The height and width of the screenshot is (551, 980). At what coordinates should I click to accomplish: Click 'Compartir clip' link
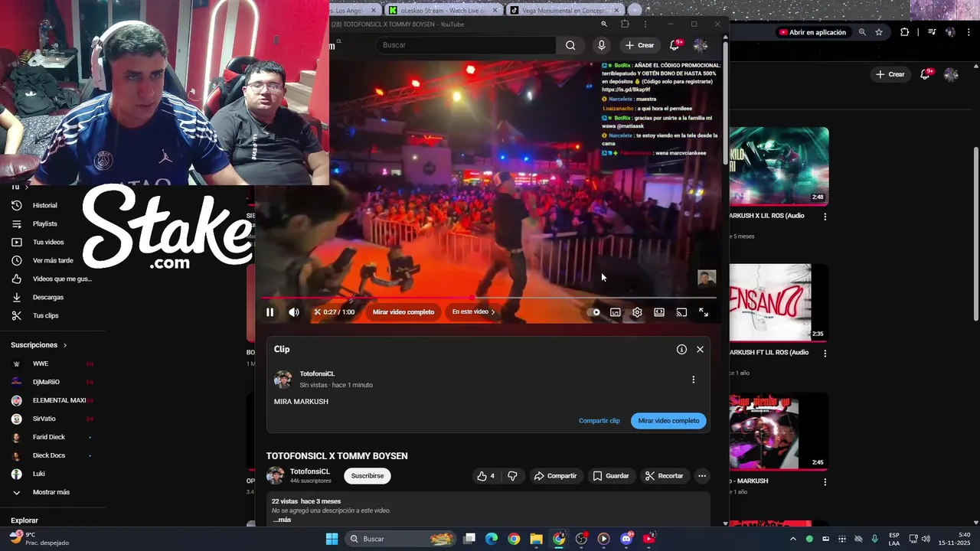(x=599, y=421)
